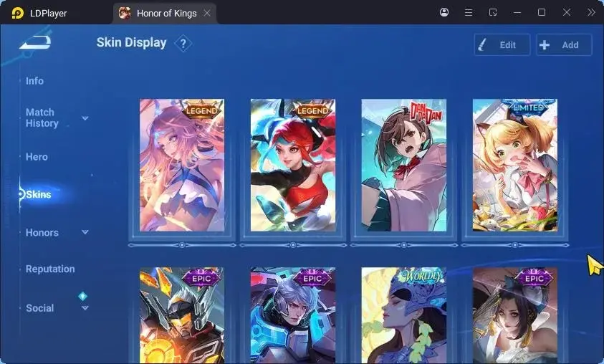Select the pink-haired Legend skin card
The width and height of the screenshot is (604, 364).
[x=182, y=166]
